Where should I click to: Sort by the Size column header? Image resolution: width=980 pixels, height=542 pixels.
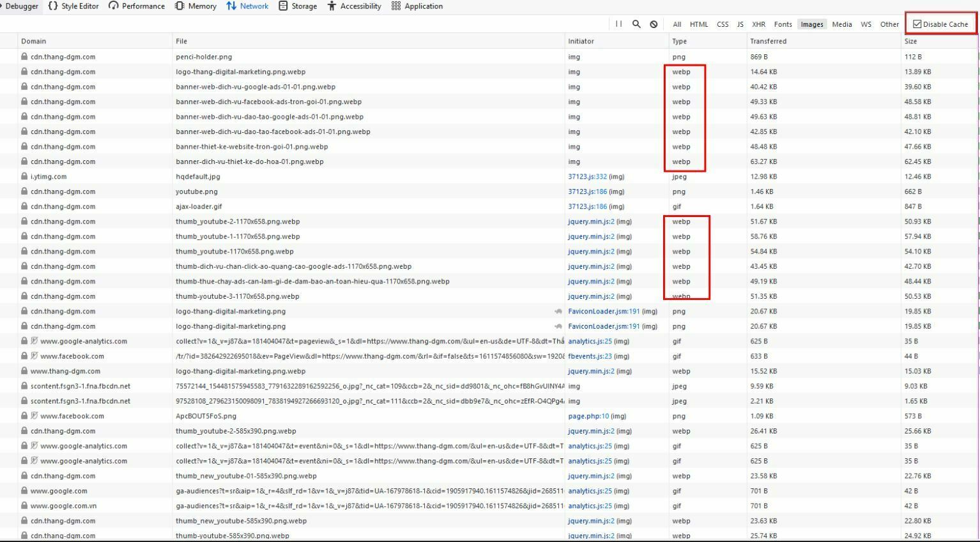(x=939, y=41)
